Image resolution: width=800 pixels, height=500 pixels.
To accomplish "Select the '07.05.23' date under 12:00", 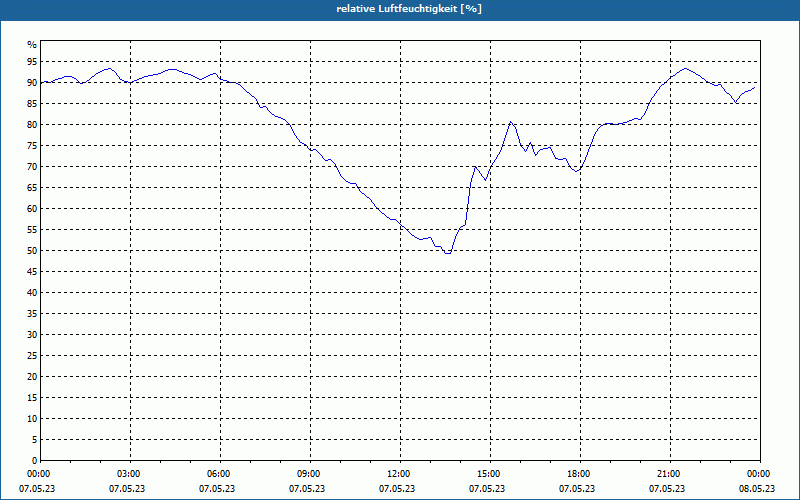I will click(397, 489).
